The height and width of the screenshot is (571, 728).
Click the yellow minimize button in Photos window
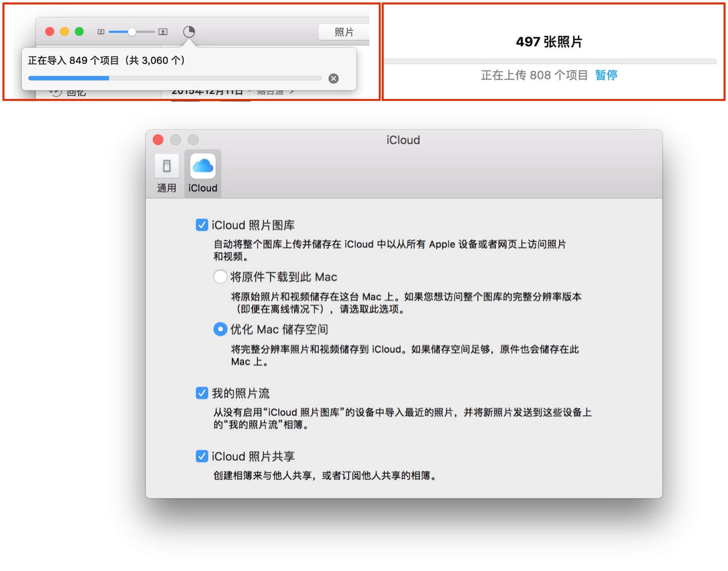point(65,32)
